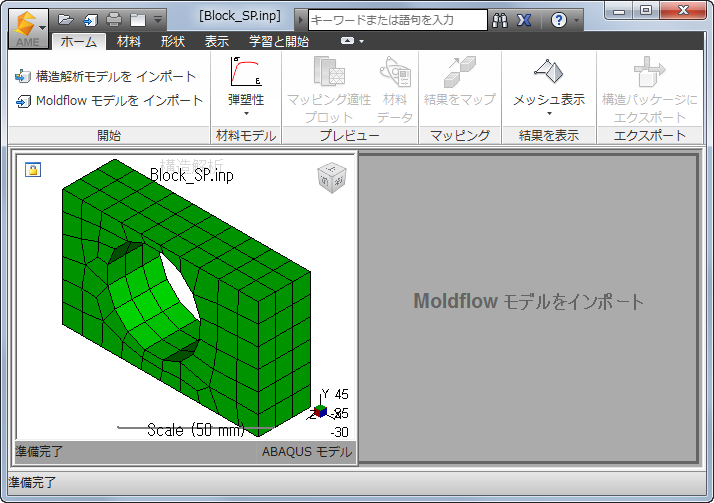Click the 開始 panel label
Viewport: 714px width, 503px height.
click(109, 136)
